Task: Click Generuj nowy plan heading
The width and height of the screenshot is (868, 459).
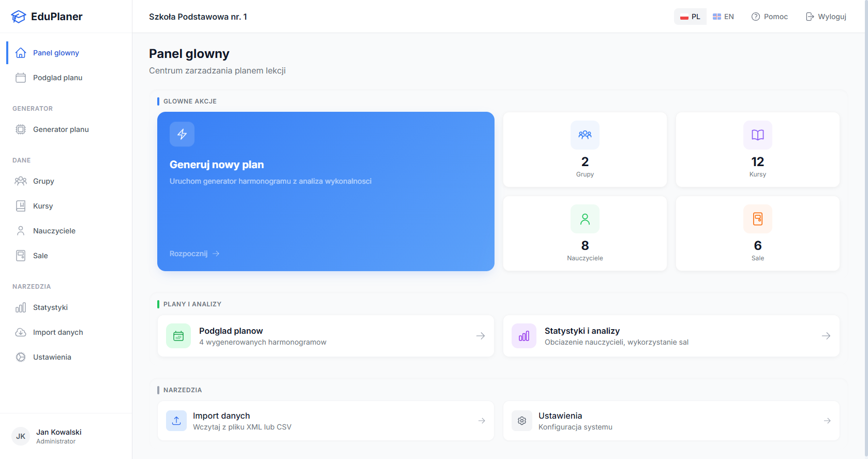Action: click(217, 165)
